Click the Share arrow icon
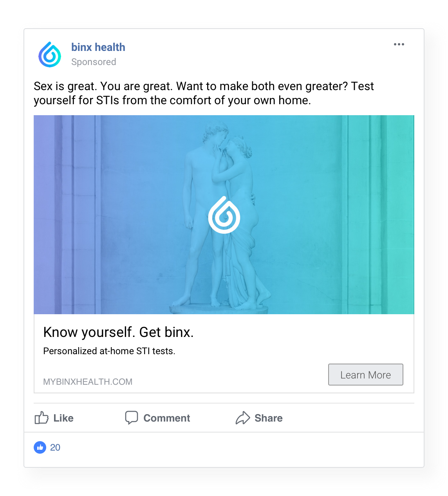Screen dimensions: 448x496 pyautogui.click(x=243, y=418)
